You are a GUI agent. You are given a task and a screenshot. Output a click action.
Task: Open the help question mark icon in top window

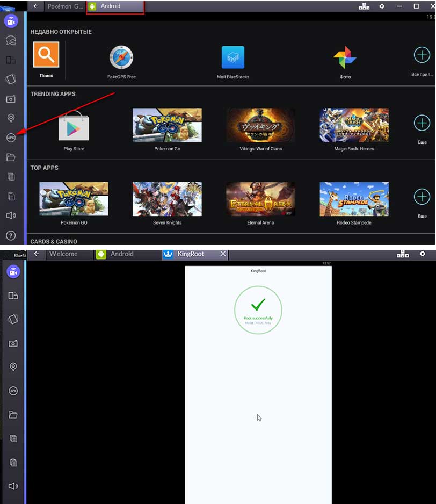pyautogui.click(x=11, y=235)
